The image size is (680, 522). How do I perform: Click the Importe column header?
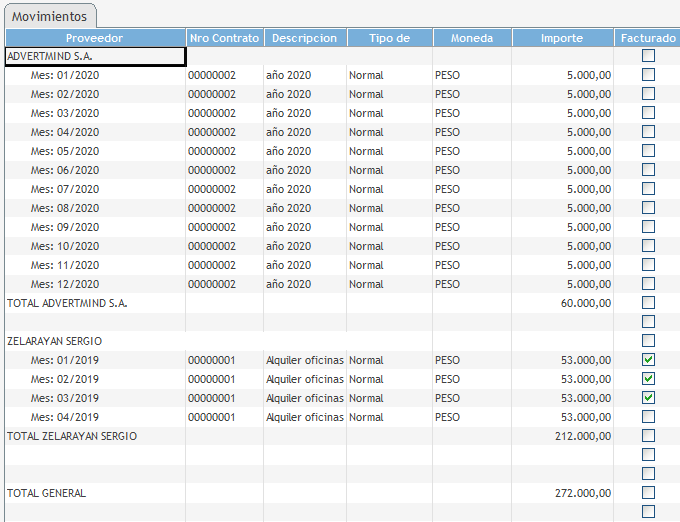click(x=562, y=38)
